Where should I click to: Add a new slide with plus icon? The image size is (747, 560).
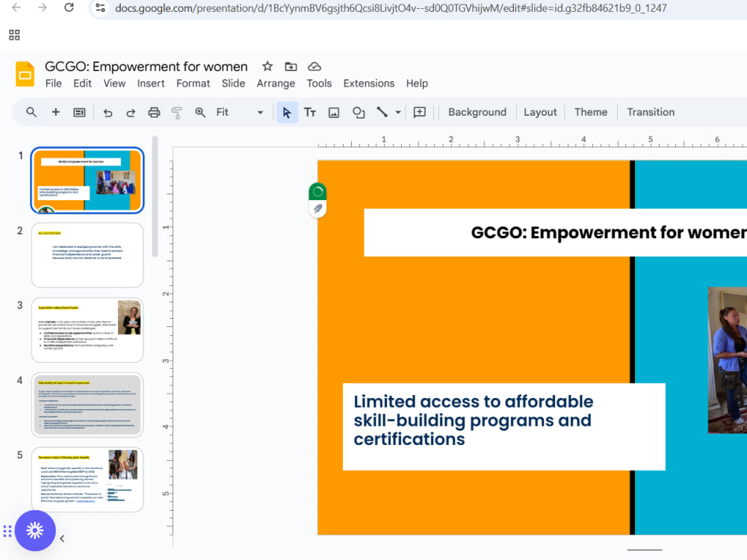[x=56, y=113]
